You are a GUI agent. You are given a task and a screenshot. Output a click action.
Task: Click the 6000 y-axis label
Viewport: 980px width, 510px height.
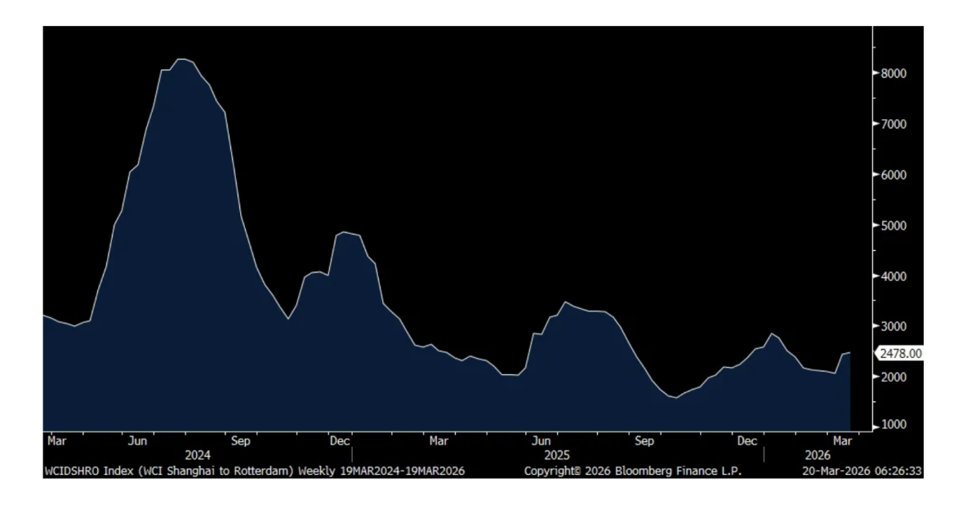pyautogui.click(x=893, y=175)
